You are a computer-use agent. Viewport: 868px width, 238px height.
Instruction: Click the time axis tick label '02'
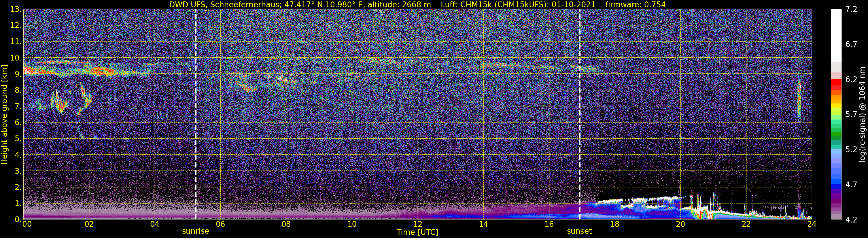pos(89,224)
